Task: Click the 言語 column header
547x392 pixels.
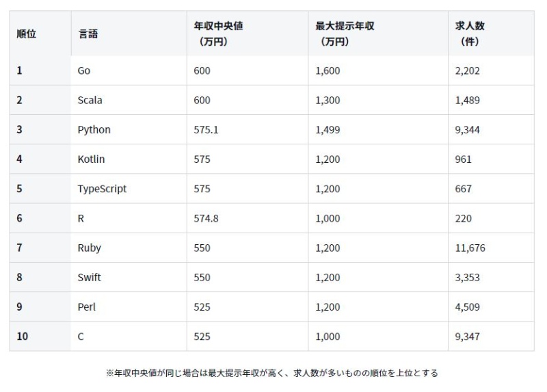Action: (88, 34)
